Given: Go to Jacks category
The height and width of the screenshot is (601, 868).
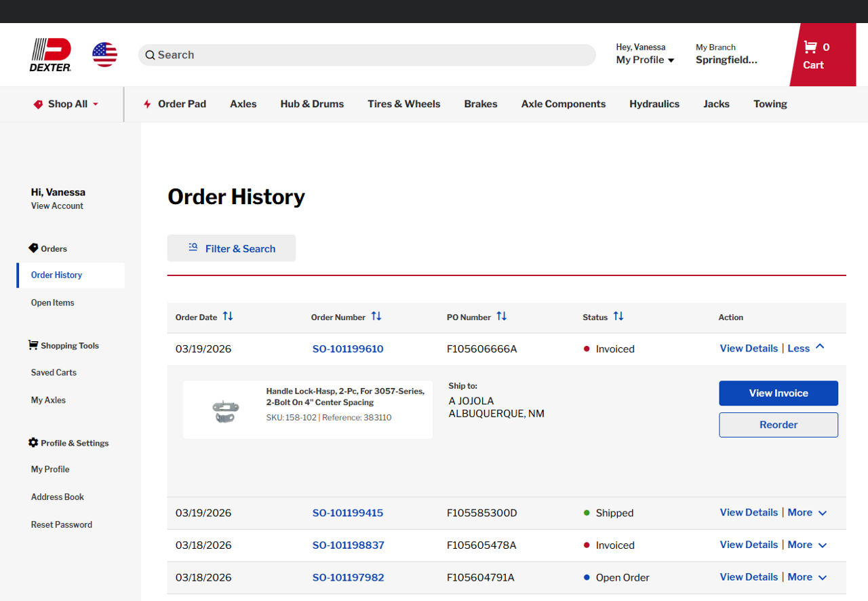Looking at the screenshot, I should 716,104.
